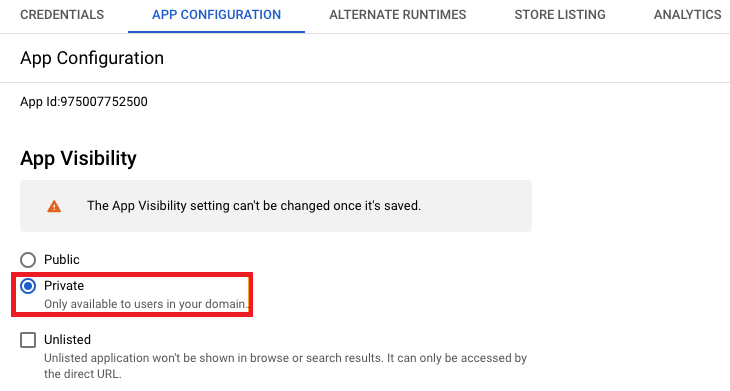Click the 'Only available to users' description
730x391 pixels.
coord(146,304)
